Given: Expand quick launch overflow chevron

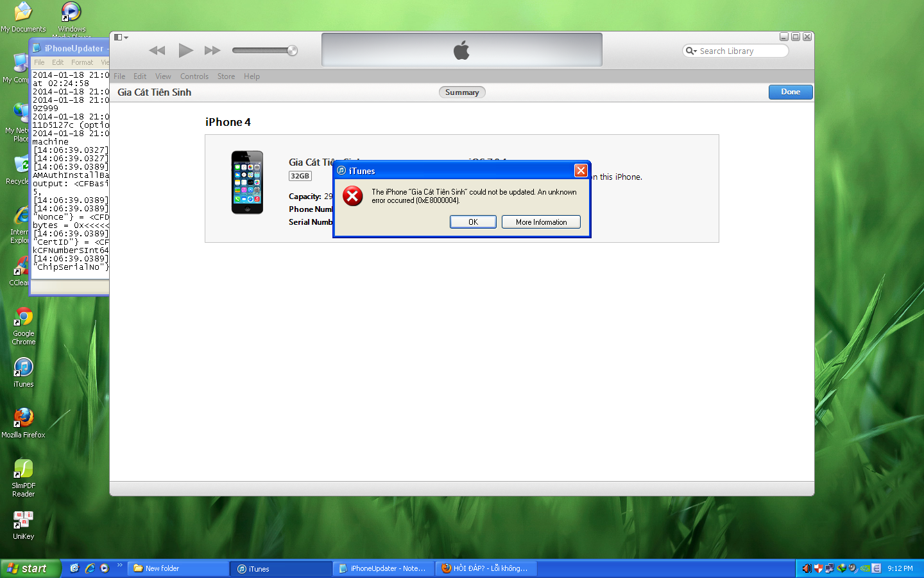Looking at the screenshot, I should point(119,566).
